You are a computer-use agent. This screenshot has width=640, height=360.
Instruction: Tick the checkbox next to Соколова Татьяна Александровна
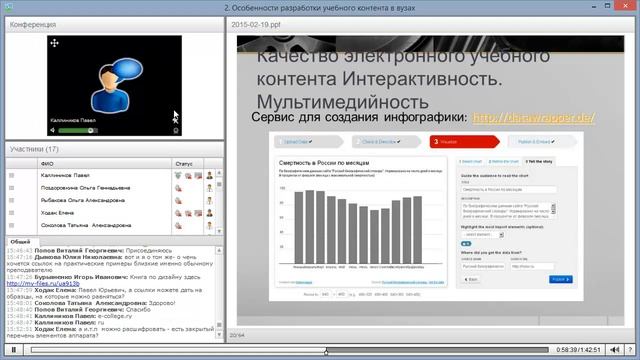(x=11, y=225)
